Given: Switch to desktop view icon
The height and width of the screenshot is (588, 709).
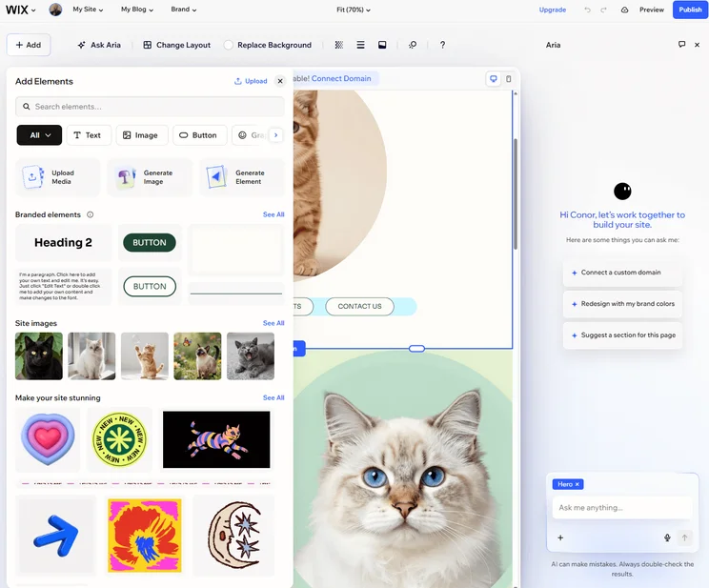Looking at the screenshot, I should [x=494, y=79].
